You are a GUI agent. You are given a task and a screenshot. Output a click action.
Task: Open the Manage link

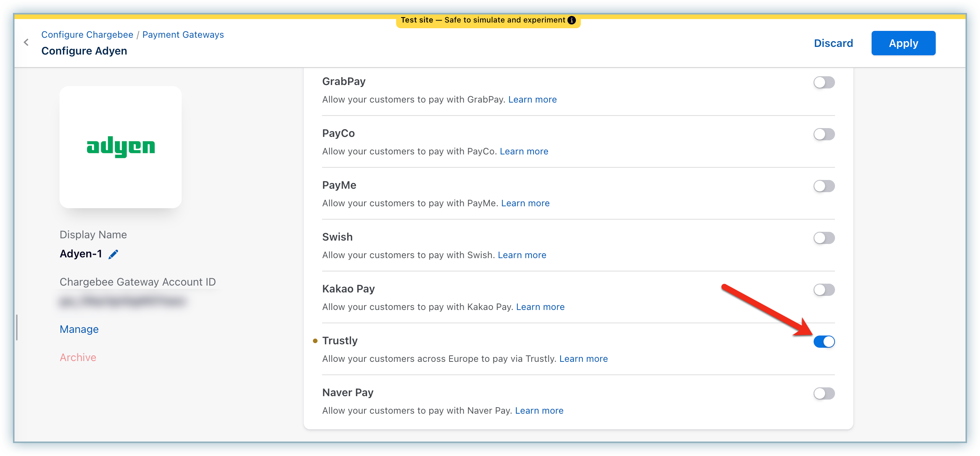pos(79,329)
